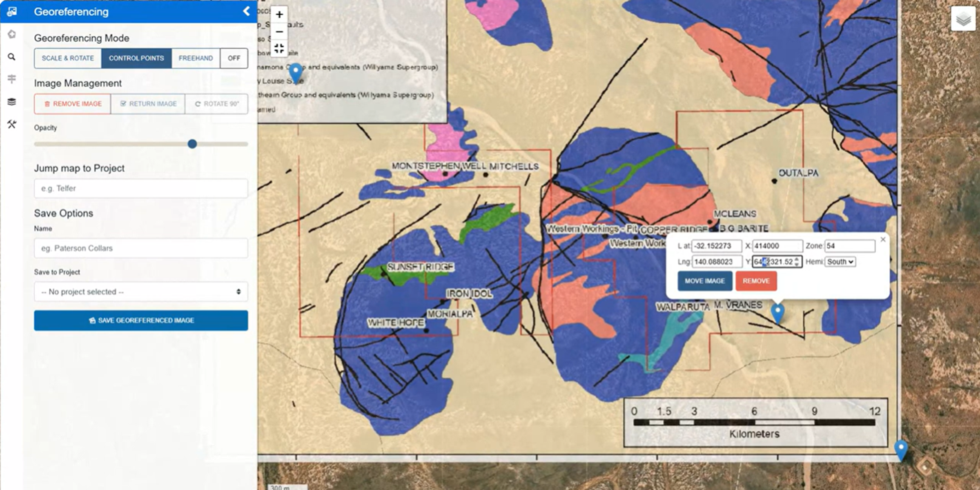
Task: Rotate the image 90 degrees
Action: (x=217, y=104)
